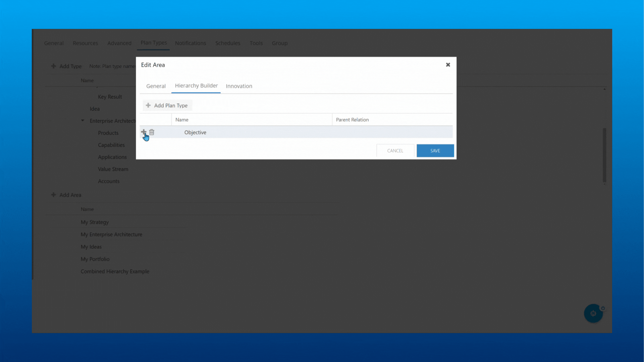Select the Applications plan type
This screenshot has width=644, height=362.
point(112,157)
